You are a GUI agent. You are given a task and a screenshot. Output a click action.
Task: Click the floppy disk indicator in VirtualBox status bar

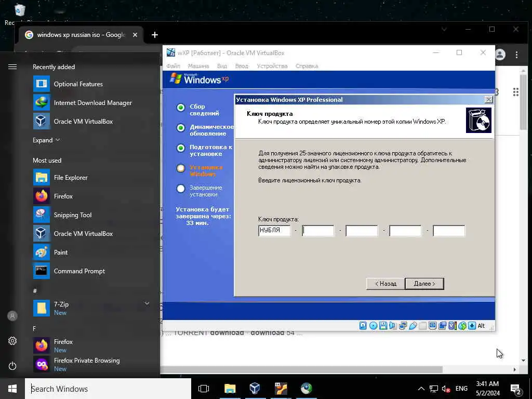(x=383, y=326)
